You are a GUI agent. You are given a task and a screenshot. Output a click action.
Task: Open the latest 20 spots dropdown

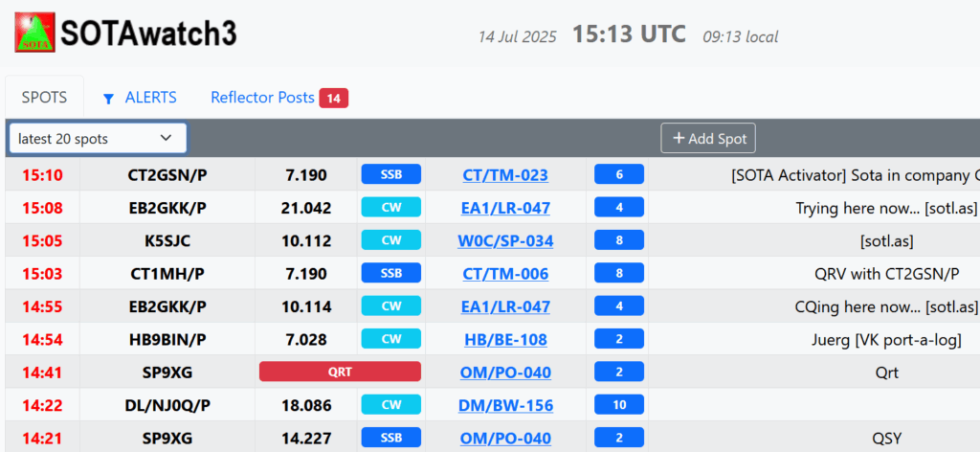pyautogui.click(x=98, y=139)
